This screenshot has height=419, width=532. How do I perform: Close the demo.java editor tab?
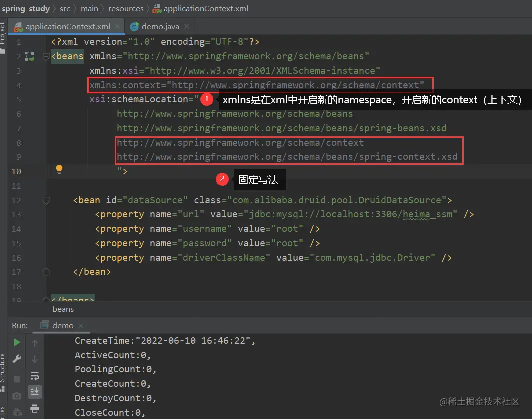(187, 26)
